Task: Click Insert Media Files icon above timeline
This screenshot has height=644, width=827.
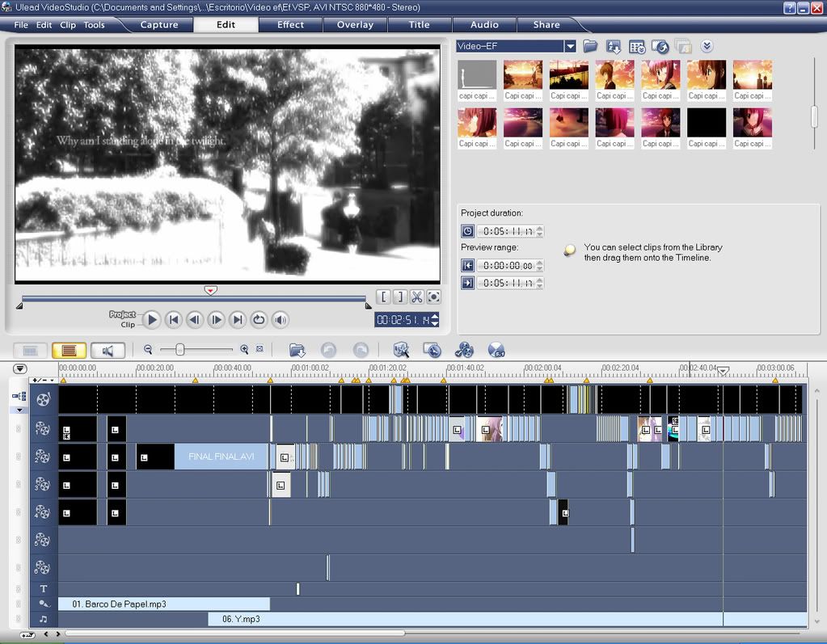Action: pos(297,350)
